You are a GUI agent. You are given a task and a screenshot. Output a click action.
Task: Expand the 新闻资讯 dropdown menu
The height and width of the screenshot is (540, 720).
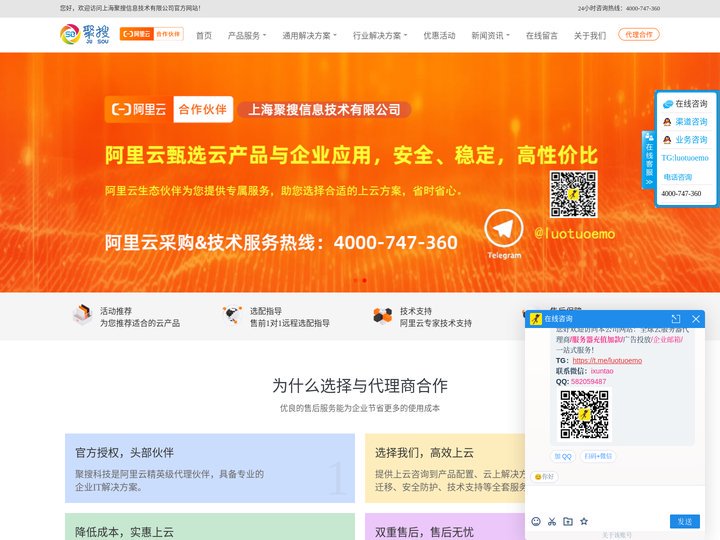(x=490, y=35)
